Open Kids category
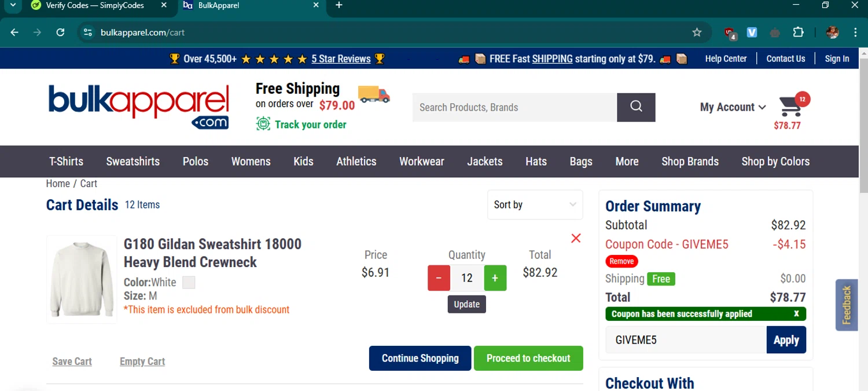The height and width of the screenshot is (391, 868). (x=303, y=162)
